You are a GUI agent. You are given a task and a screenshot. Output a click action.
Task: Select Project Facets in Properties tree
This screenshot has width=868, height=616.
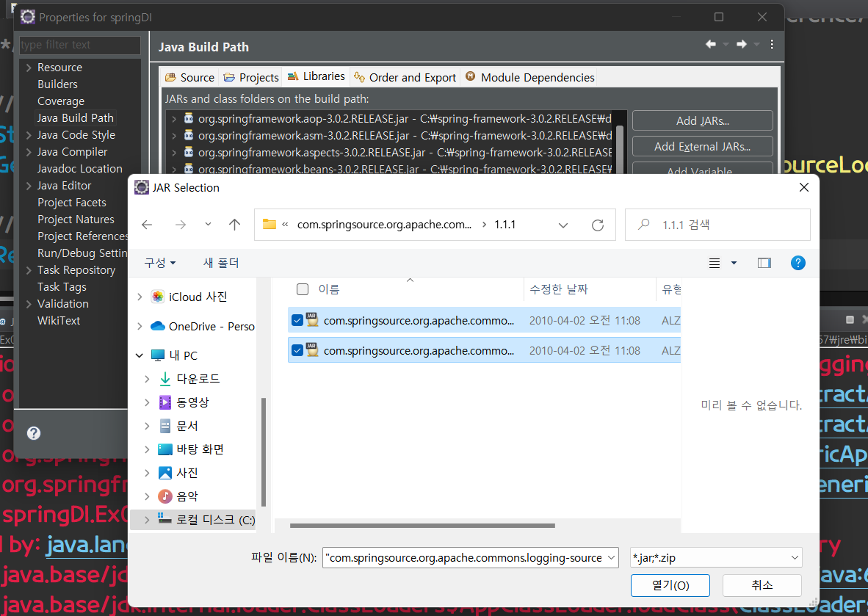pos(72,203)
